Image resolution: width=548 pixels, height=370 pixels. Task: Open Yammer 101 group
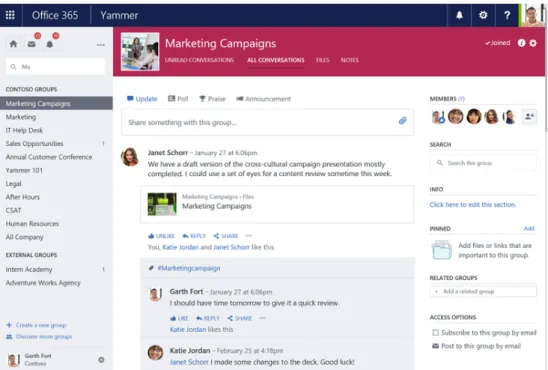tap(24, 170)
